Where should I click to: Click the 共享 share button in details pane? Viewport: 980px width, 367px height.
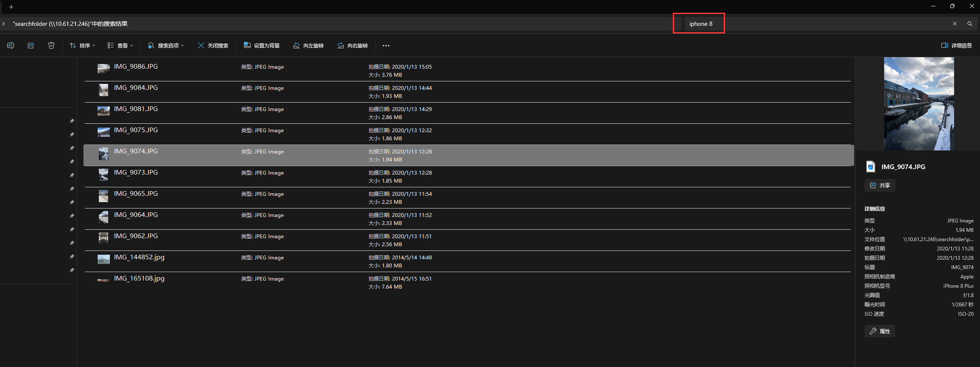tap(880, 185)
